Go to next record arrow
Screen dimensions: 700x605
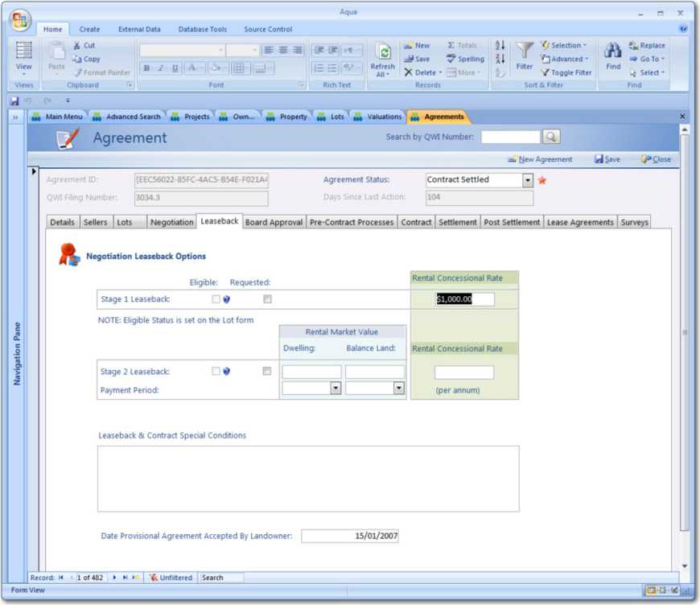coord(114,578)
